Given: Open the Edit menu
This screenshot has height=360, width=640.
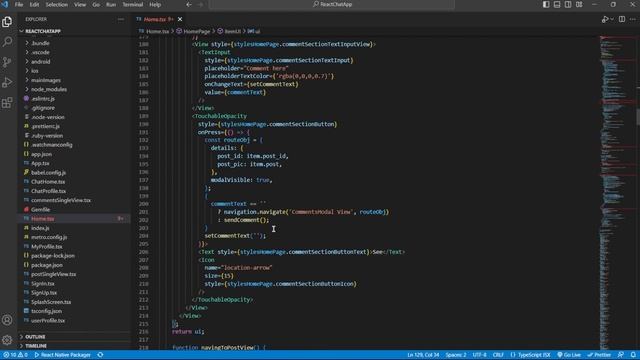Looking at the screenshot, I should [34, 4].
